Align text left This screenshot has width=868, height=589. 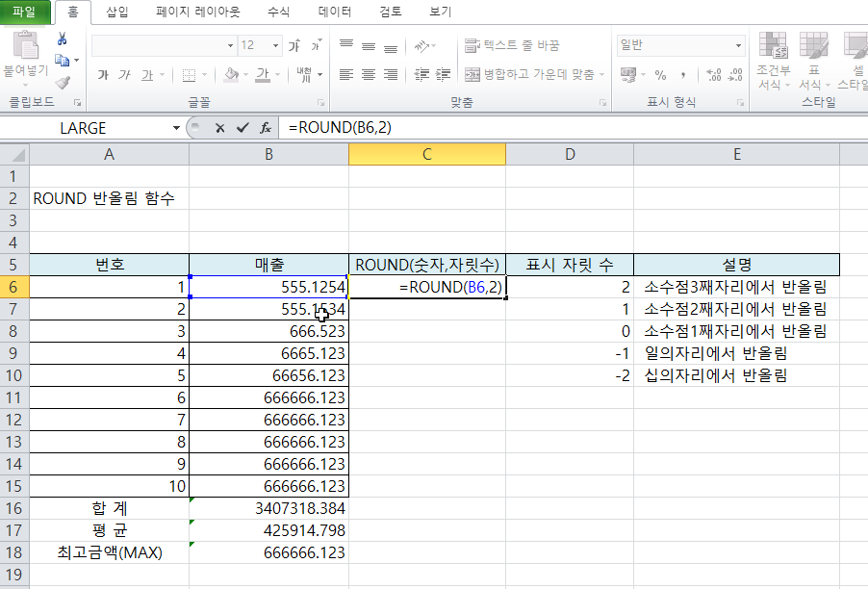(x=346, y=75)
